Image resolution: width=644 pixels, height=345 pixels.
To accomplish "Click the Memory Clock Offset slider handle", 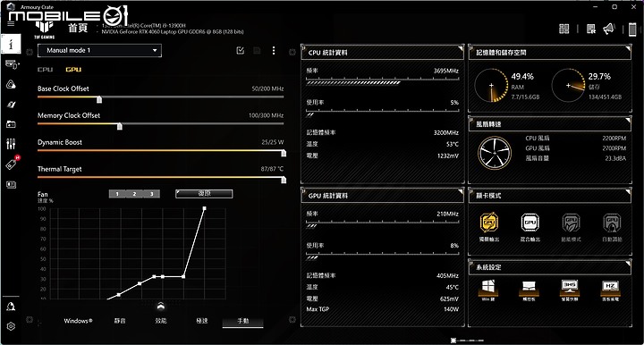I will tap(120, 126).
